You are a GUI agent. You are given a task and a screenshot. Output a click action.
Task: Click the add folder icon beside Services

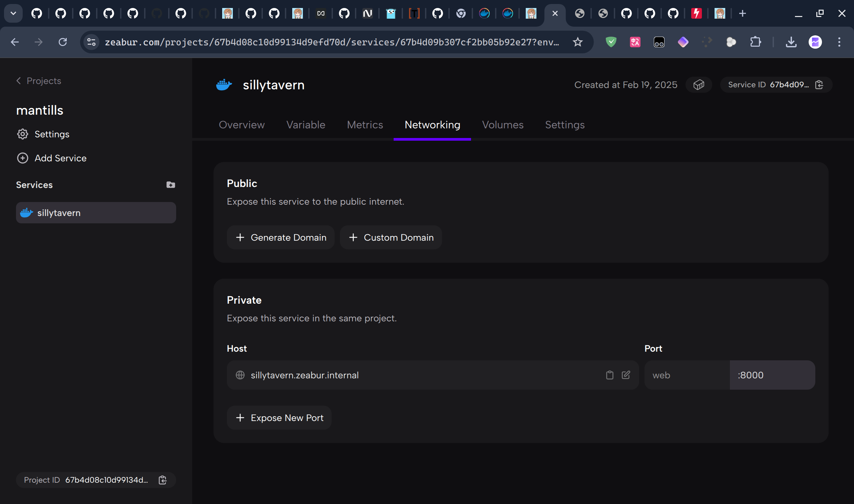170,185
